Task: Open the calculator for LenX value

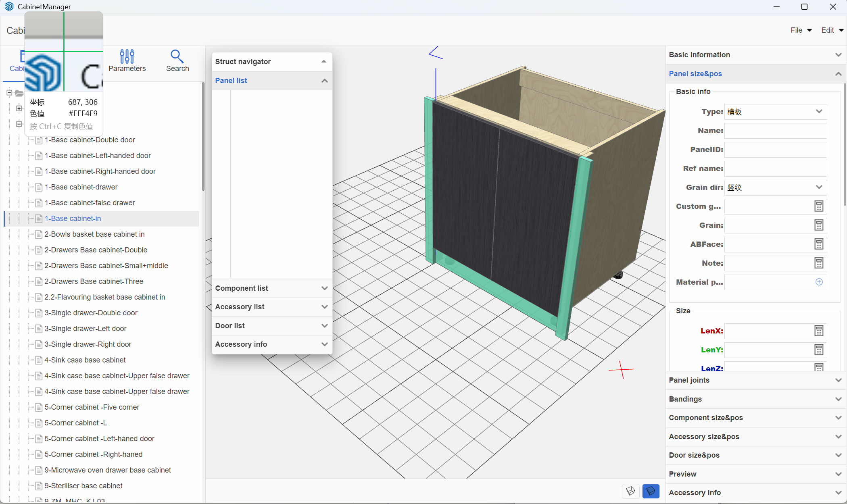Action: (x=819, y=331)
